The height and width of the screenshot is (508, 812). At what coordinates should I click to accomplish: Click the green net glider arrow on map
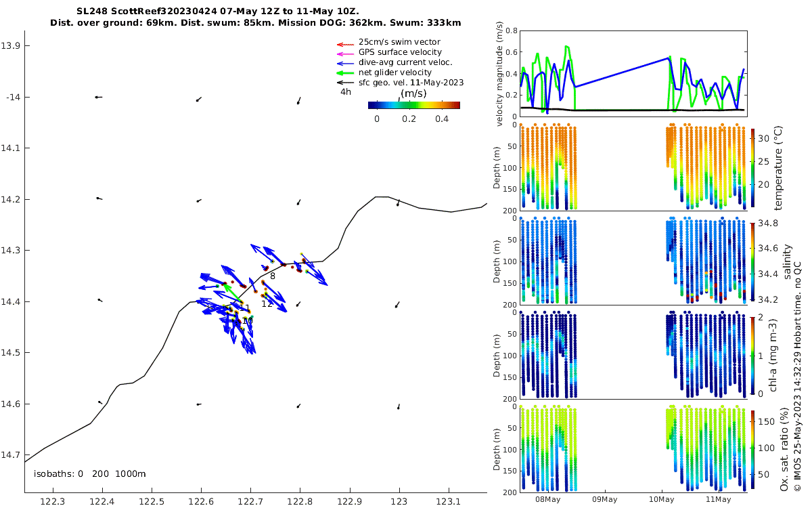(x=233, y=292)
